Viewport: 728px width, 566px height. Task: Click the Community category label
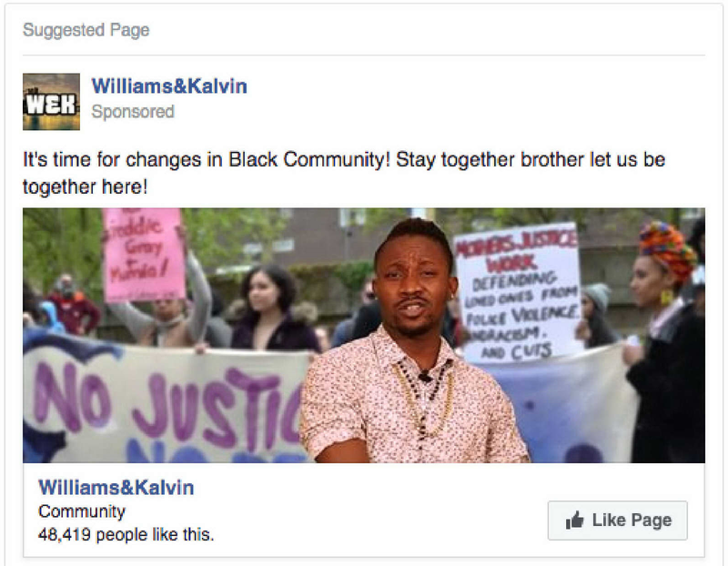tap(82, 511)
